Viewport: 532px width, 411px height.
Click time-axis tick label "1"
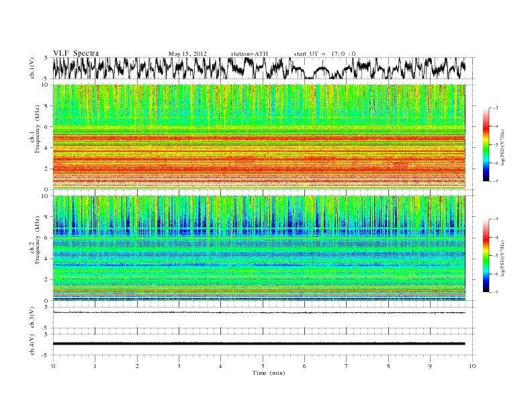(x=95, y=366)
